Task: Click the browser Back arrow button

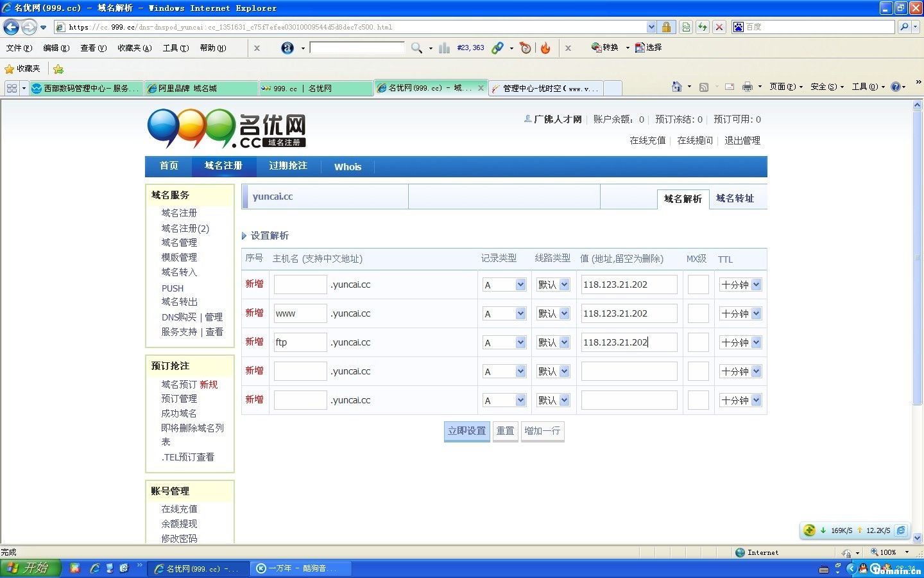Action: (x=11, y=27)
